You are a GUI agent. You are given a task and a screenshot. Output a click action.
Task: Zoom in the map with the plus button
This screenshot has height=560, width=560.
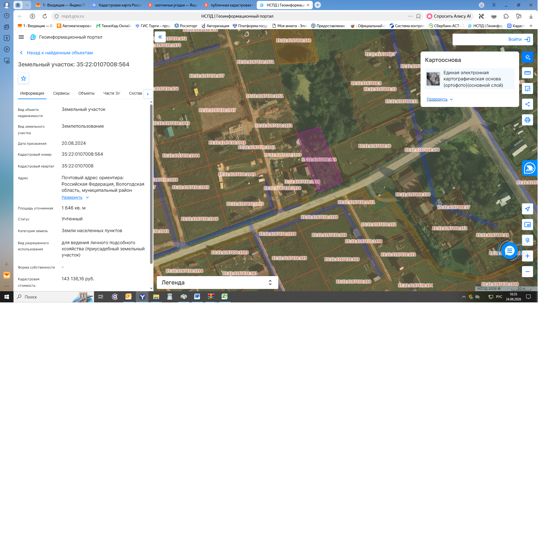point(528,256)
